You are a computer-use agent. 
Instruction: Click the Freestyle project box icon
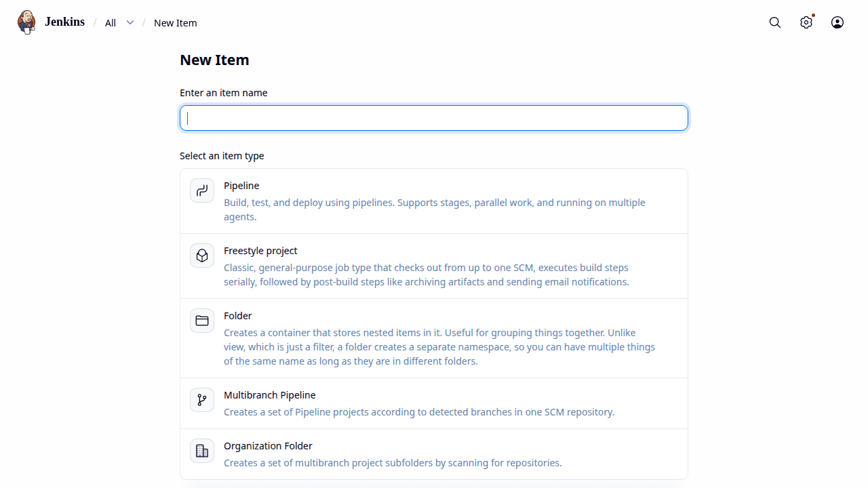[x=202, y=256]
